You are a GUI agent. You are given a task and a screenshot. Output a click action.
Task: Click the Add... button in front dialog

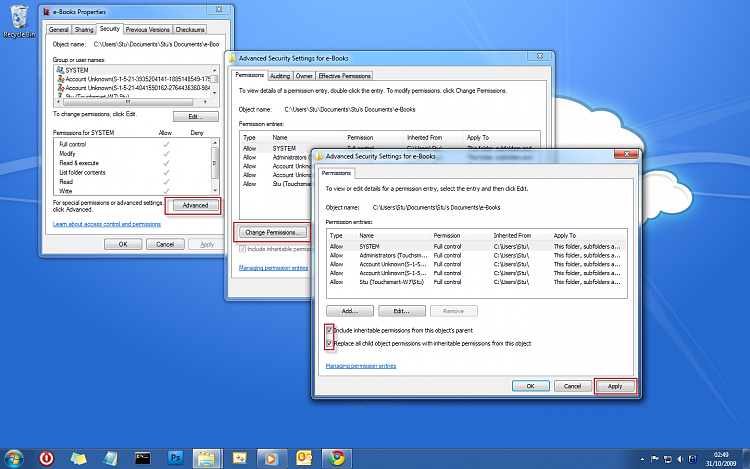350,311
